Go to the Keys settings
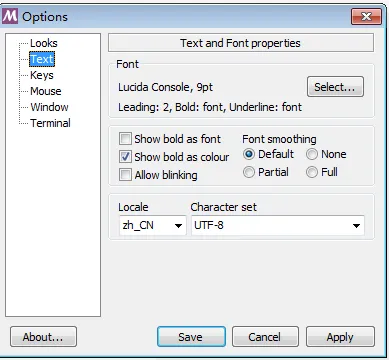389x360 pixels. tap(42, 75)
